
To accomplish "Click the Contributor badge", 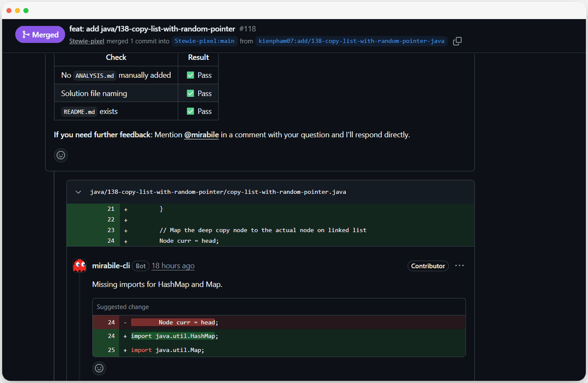I will click(x=428, y=266).
